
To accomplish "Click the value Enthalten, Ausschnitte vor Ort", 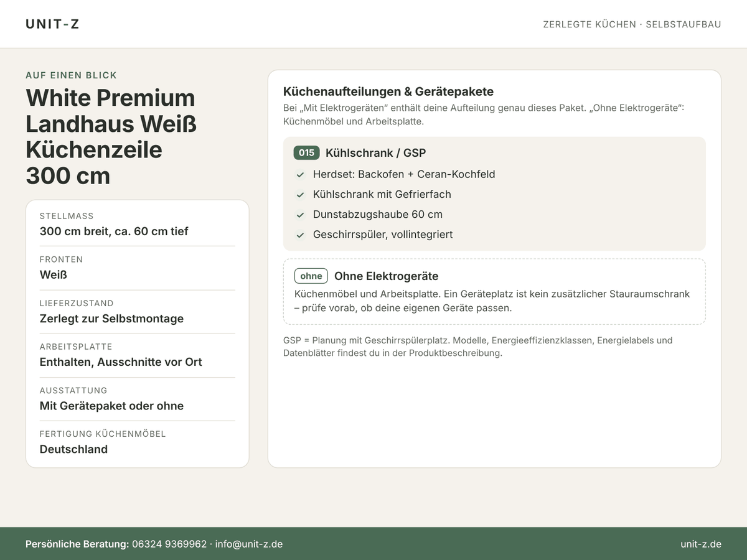I will 121,362.
